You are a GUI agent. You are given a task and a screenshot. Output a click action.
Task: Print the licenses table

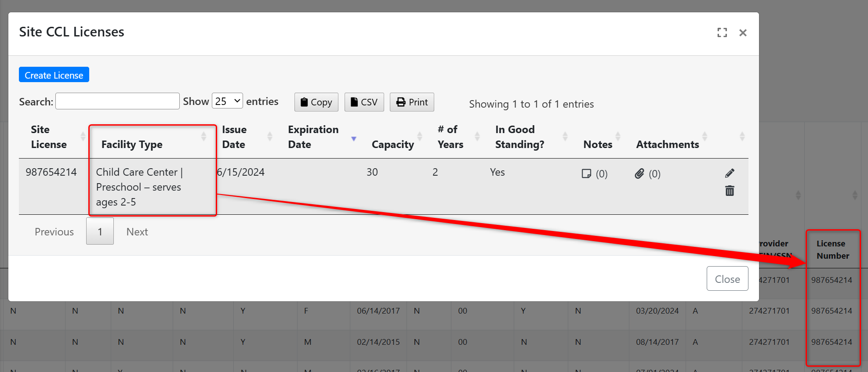click(412, 102)
